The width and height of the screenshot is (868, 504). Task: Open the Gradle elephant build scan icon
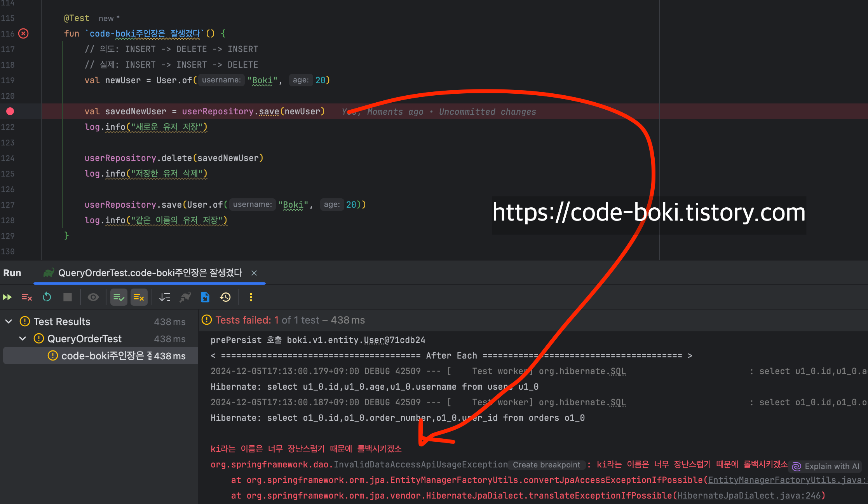pyautogui.click(x=185, y=297)
